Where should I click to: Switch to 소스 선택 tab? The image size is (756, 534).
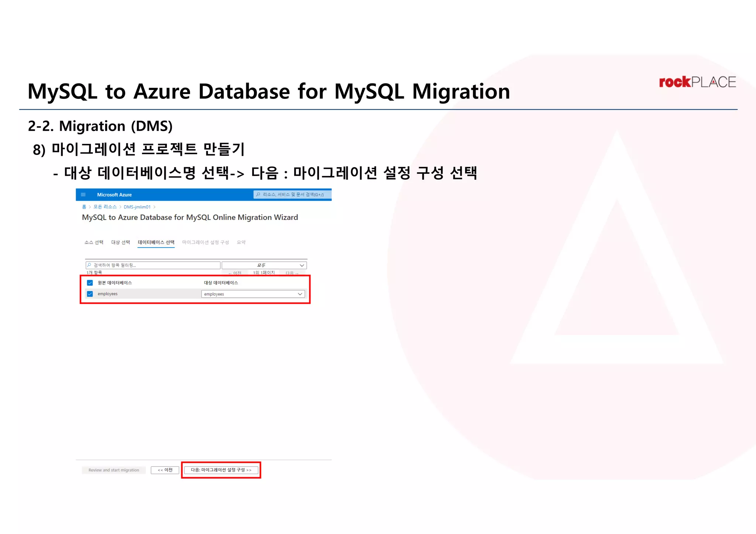pos(94,242)
